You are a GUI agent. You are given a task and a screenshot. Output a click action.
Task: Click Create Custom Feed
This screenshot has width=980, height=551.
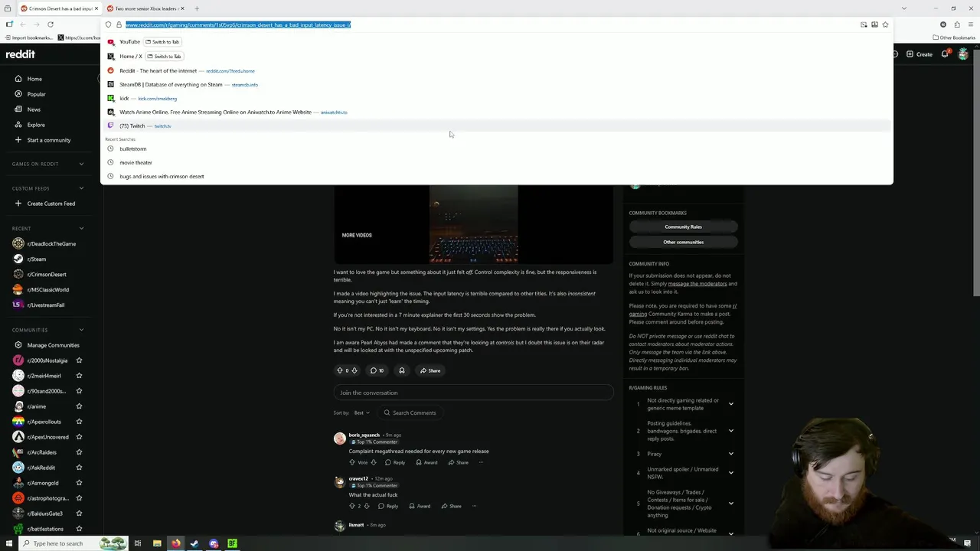(x=45, y=204)
